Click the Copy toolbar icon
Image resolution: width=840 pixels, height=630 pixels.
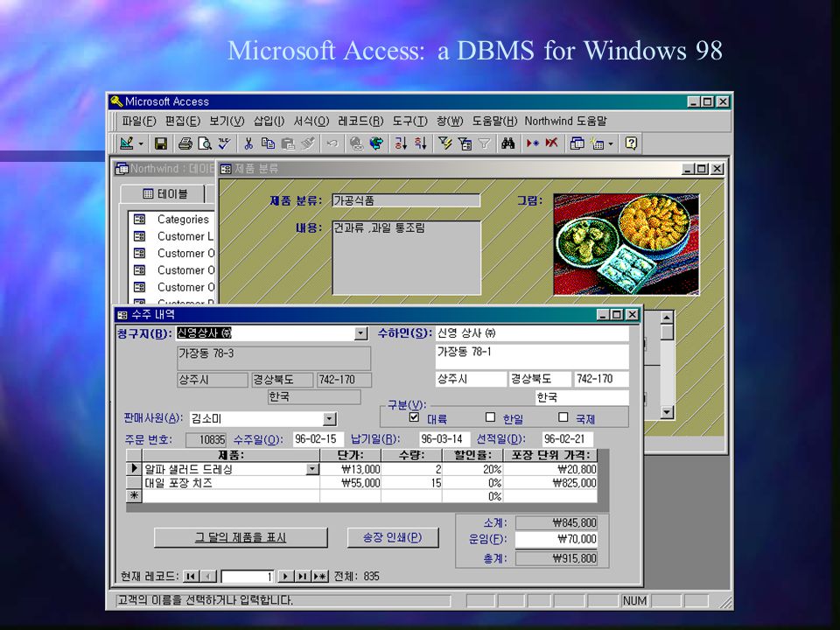[x=268, y=143]
